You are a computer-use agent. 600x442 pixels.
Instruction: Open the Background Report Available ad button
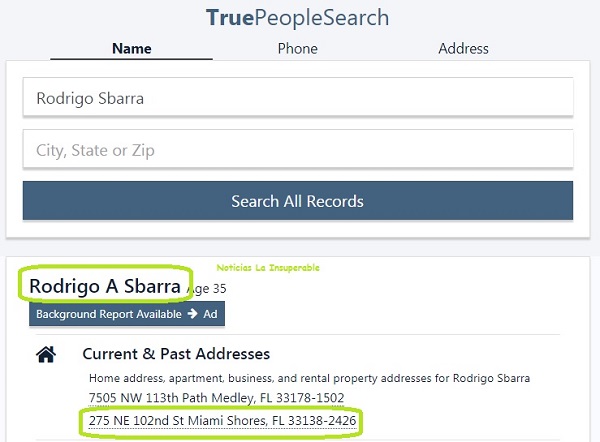[127, 314]
